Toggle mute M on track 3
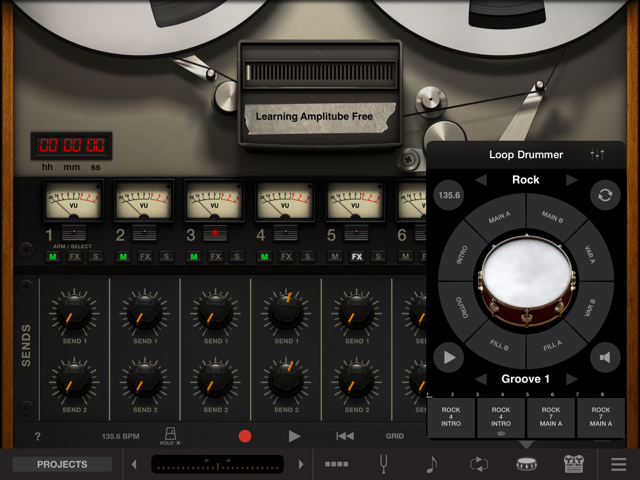 click(194, 257)
